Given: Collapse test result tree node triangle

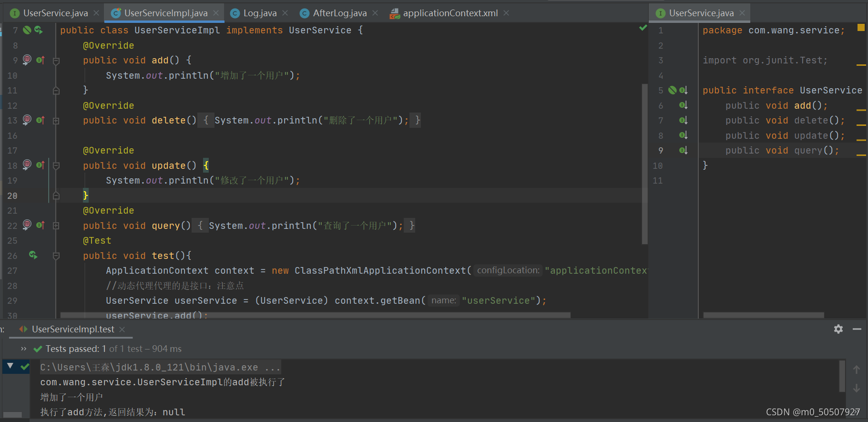Looking at the screenshot, I should [10, 366].
